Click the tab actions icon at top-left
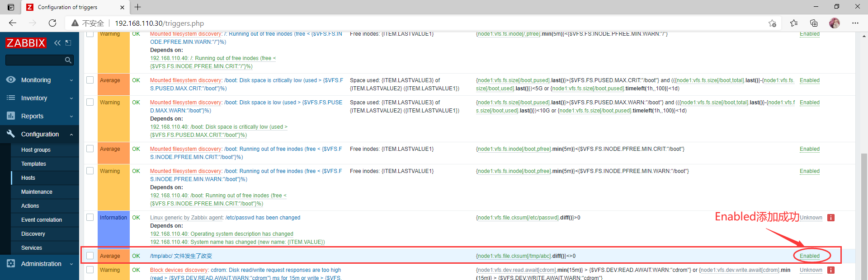The image size is (868, 280). pos(11,7)
